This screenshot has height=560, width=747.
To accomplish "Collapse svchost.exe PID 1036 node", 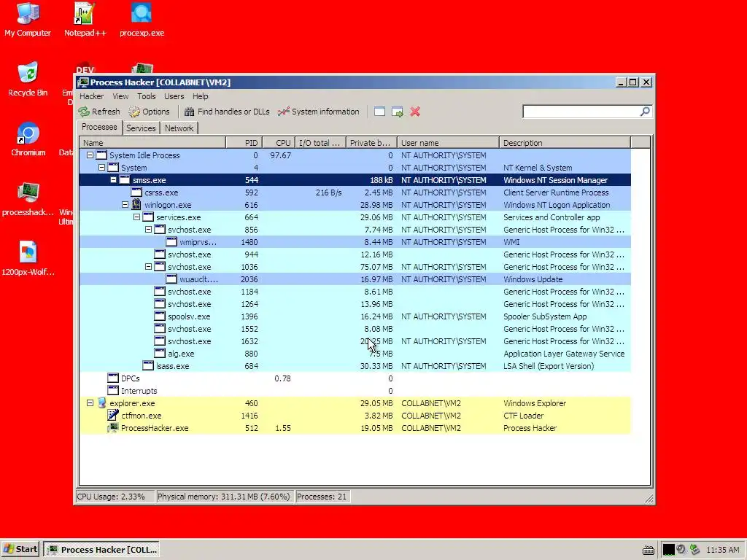I will 149,267.
